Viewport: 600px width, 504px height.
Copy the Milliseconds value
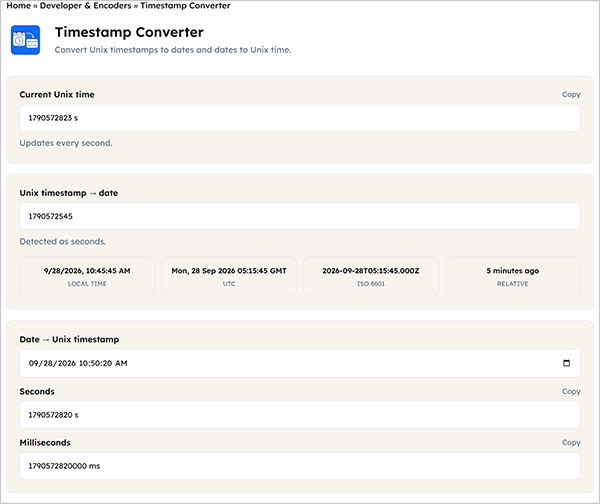click(571, 442)
